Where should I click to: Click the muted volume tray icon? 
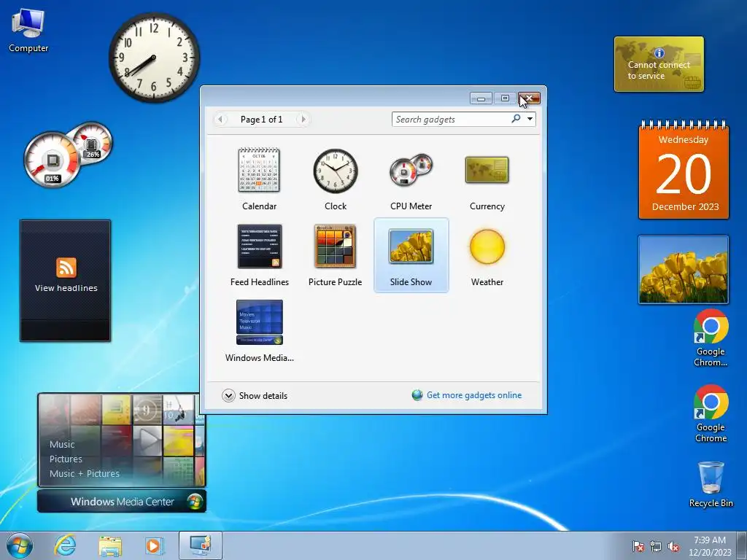pyautogui.click(x=673, y=546)
